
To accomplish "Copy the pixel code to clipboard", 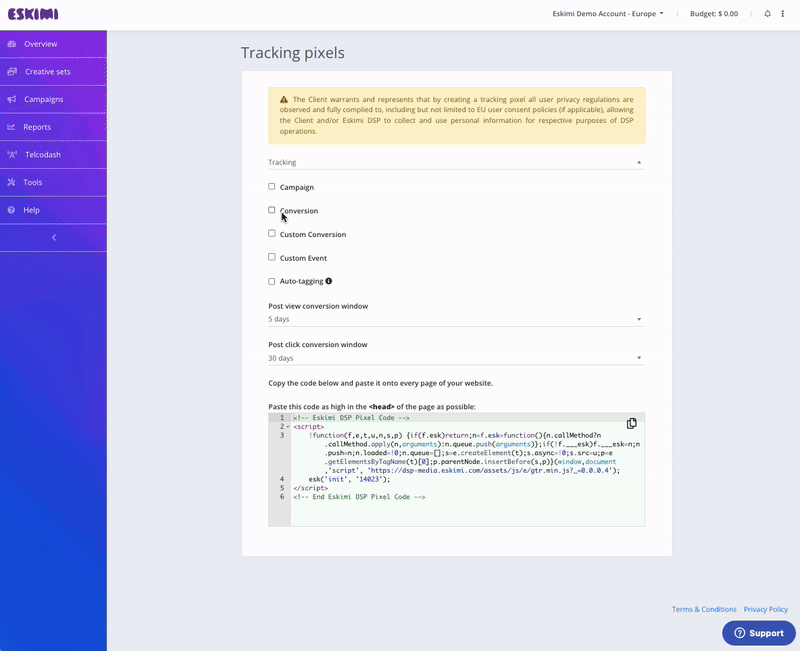I will [632, 423].
